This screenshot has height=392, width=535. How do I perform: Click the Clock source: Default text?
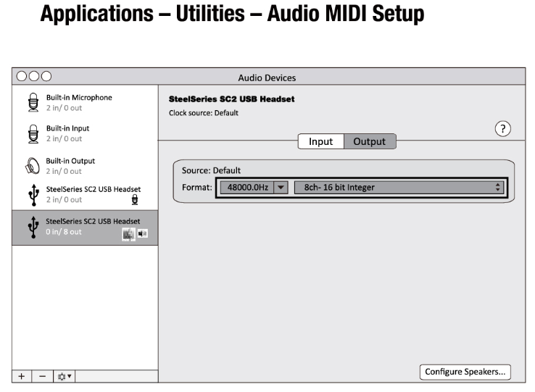[x=204, y=113]
